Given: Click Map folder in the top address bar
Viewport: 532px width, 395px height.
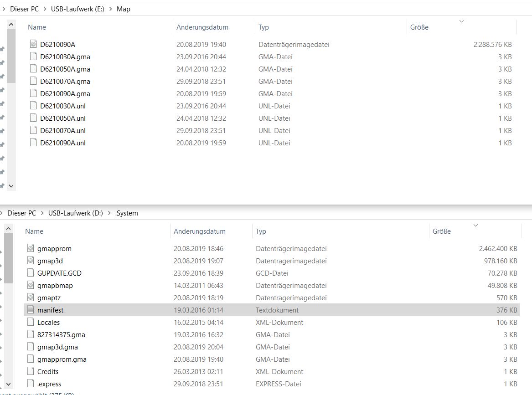Looking at the screenshot, I should (123, 9).
